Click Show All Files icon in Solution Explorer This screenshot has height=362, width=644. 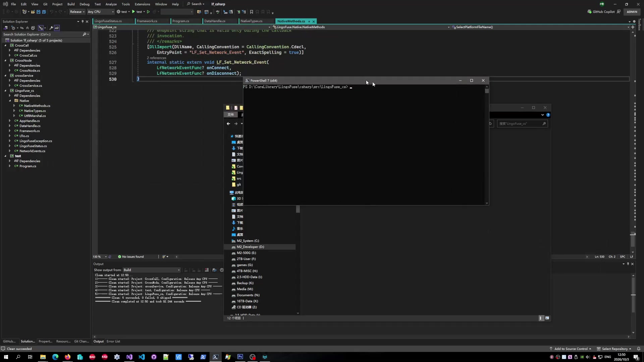33,28
